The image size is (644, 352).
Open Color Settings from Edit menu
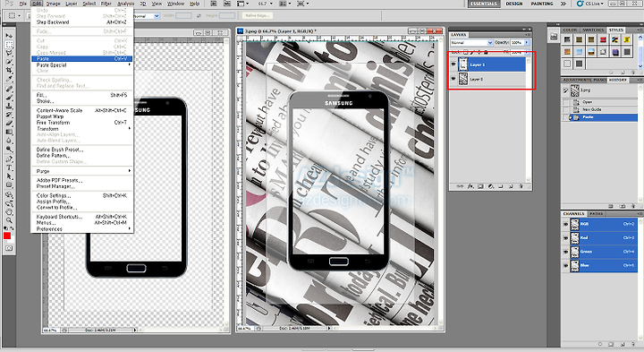[81, 196]
